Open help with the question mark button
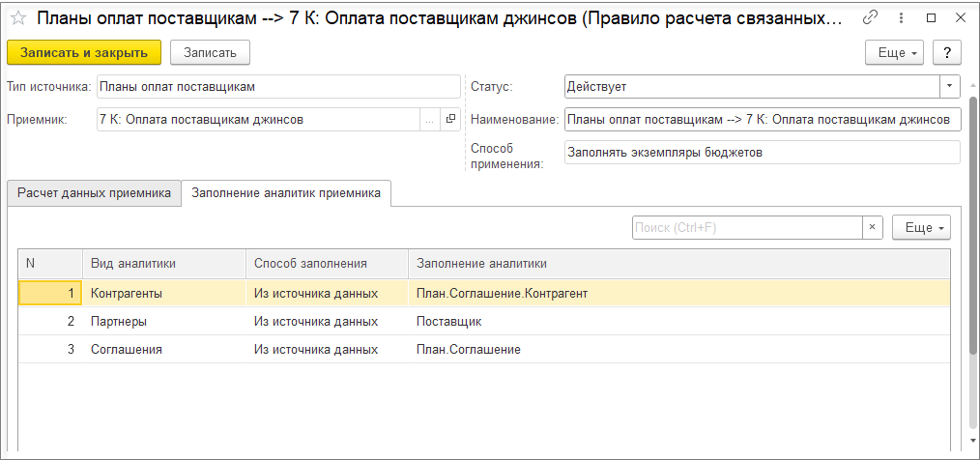The image size is (980, 460). 948,52
